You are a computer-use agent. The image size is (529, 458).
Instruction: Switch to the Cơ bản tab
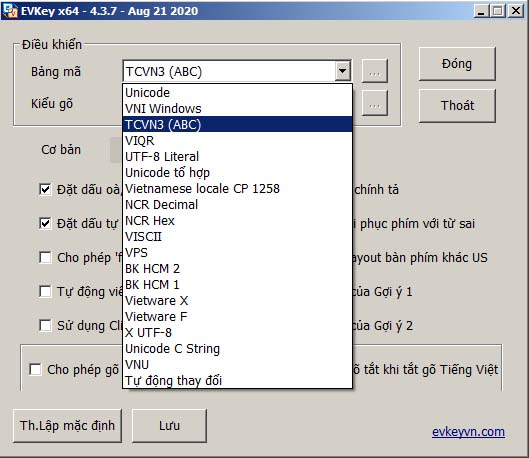pyautogui.click(x=61, y=149)
